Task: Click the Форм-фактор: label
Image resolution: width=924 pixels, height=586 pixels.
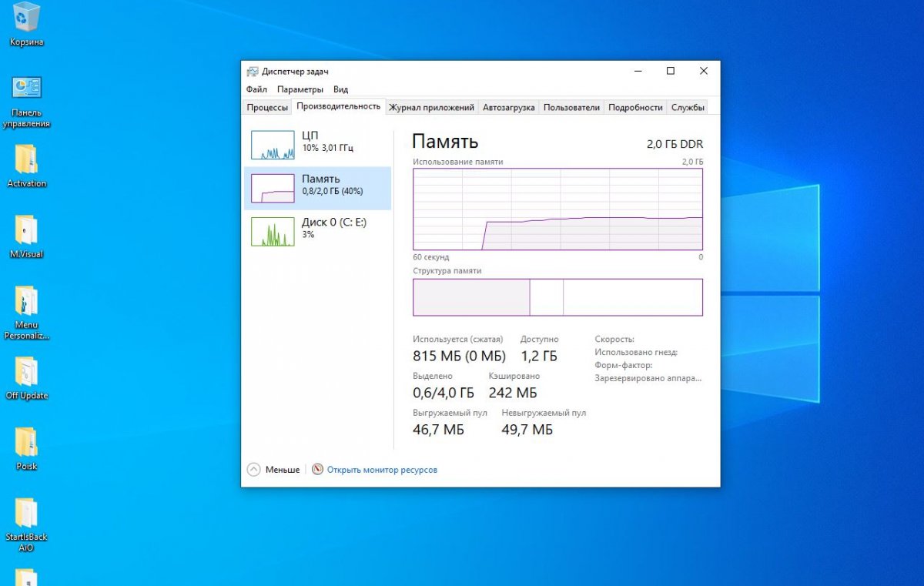Action: click(x=624, y=365)
